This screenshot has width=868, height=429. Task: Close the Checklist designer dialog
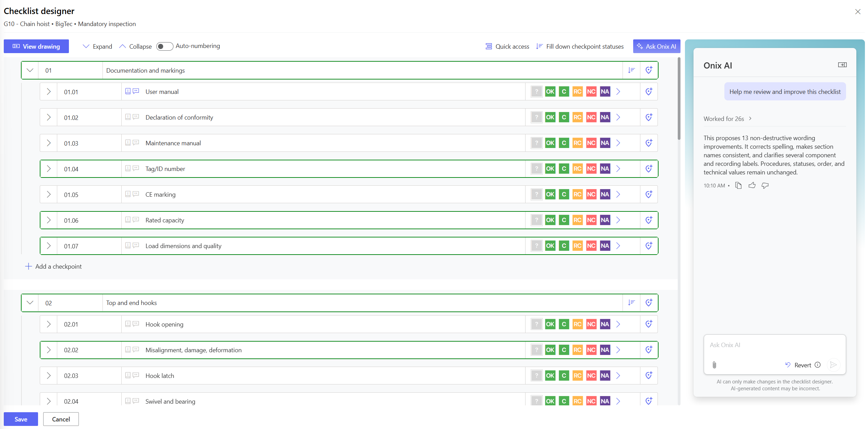click(x=858, y=12)
